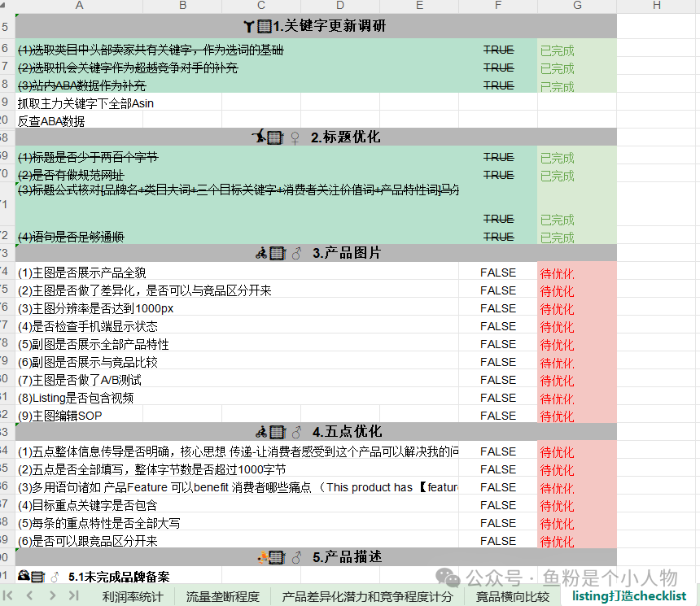Open the 产品差异化潜力和竞争程度计分 sheet tab

coord(367,596)
